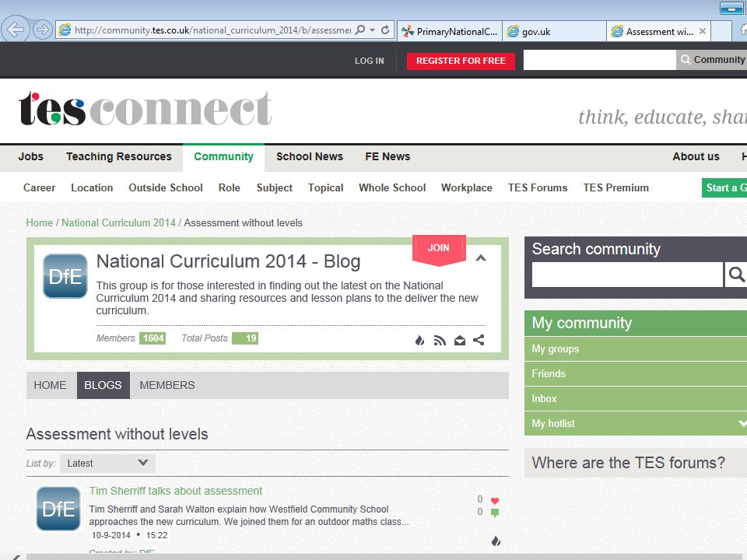Viewport: 747px width, 560px height.
Task: Click the browser Forward arrow button
Action: point(42,30)
